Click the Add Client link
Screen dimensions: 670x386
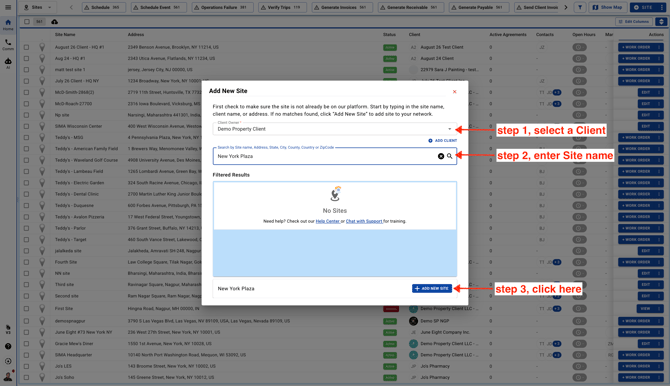pyautogui.click(x=443, y=141)
